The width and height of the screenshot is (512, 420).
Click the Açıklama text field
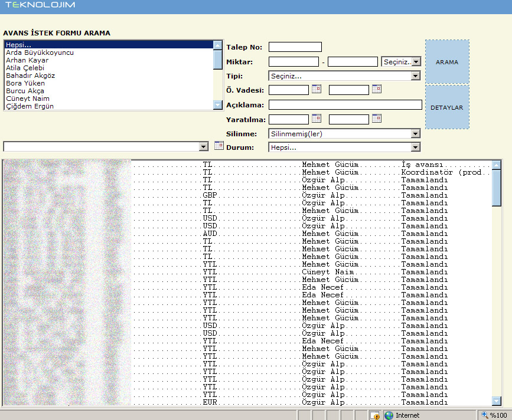pyautogui.click(x=345, y=105)
